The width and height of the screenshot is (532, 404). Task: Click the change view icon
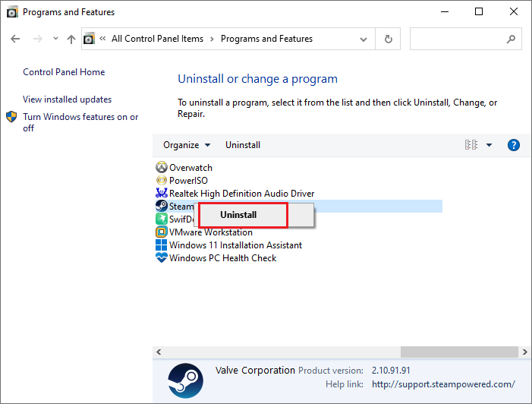point(471,145)
